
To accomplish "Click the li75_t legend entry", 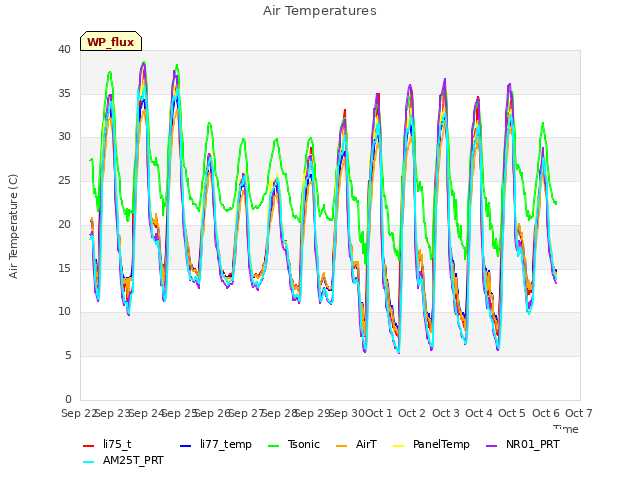I will click(107, 444).
